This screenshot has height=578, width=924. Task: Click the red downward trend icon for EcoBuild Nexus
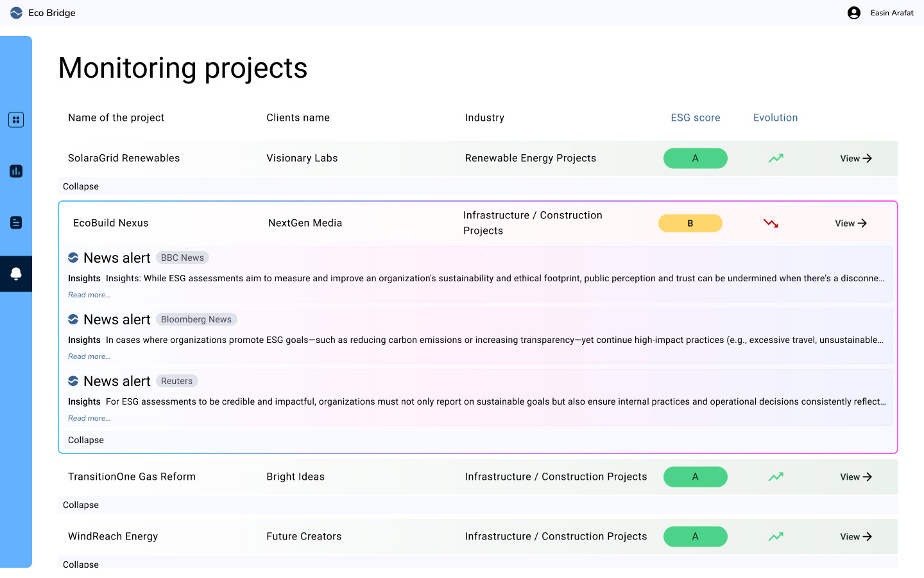tap(771, 223)
